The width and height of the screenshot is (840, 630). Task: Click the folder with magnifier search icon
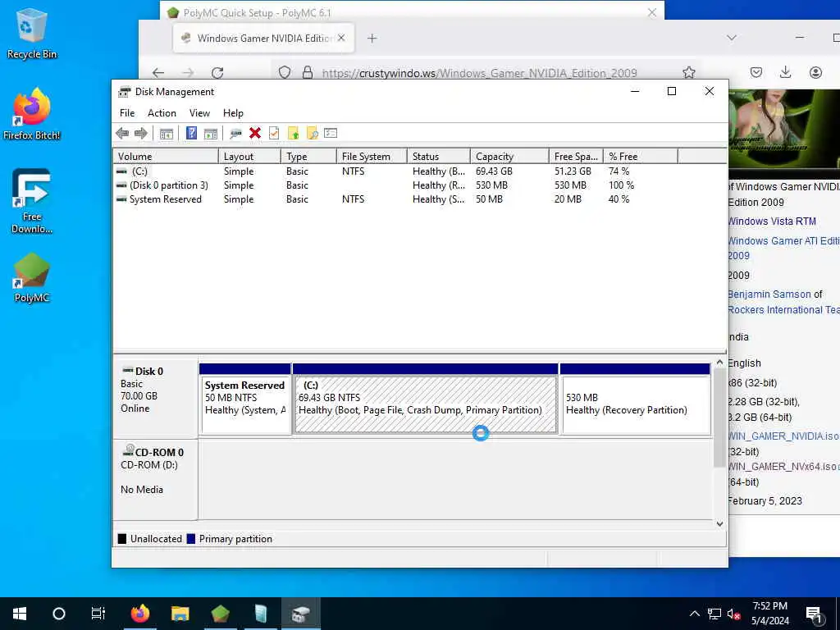(313, 134)
